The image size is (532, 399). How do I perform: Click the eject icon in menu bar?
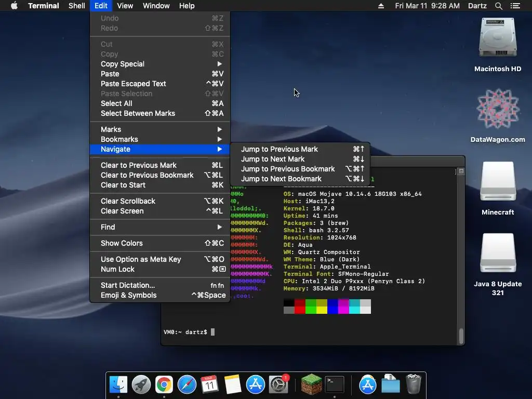tap(381, 6)
